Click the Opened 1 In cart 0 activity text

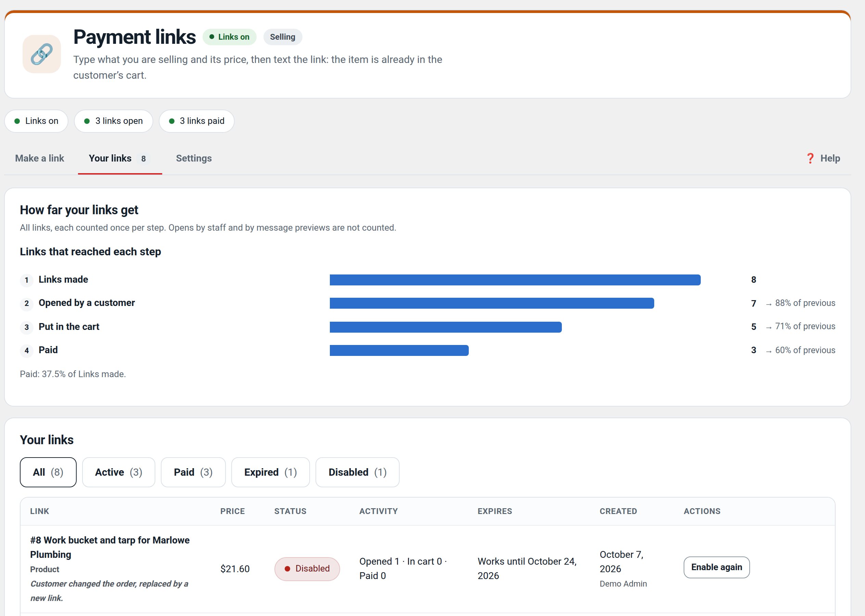tap(403, 568)
